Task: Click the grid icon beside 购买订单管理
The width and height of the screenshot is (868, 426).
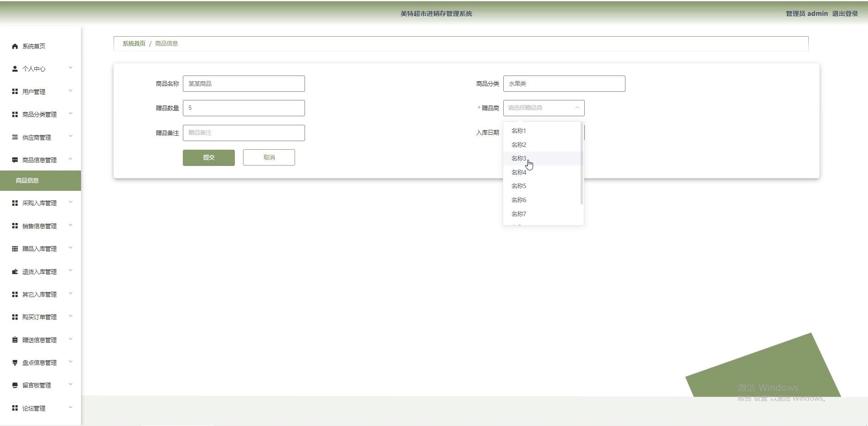Action: click(x=15, y=317)
